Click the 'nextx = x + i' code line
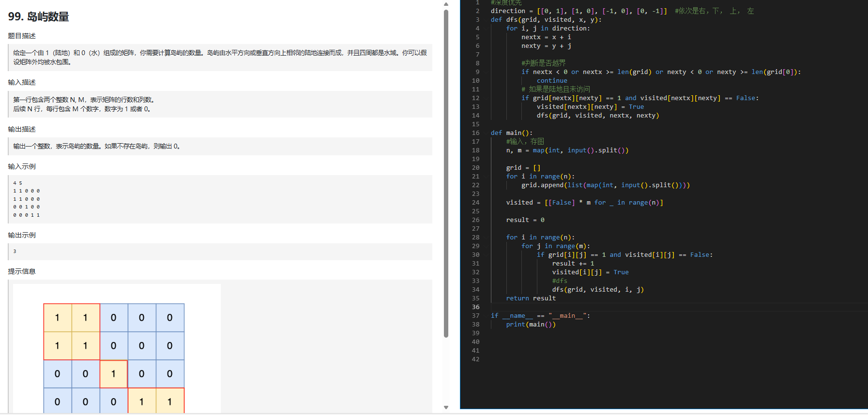Image resolution: width=868 pixels, height=415 pixels. click(546, 37)
